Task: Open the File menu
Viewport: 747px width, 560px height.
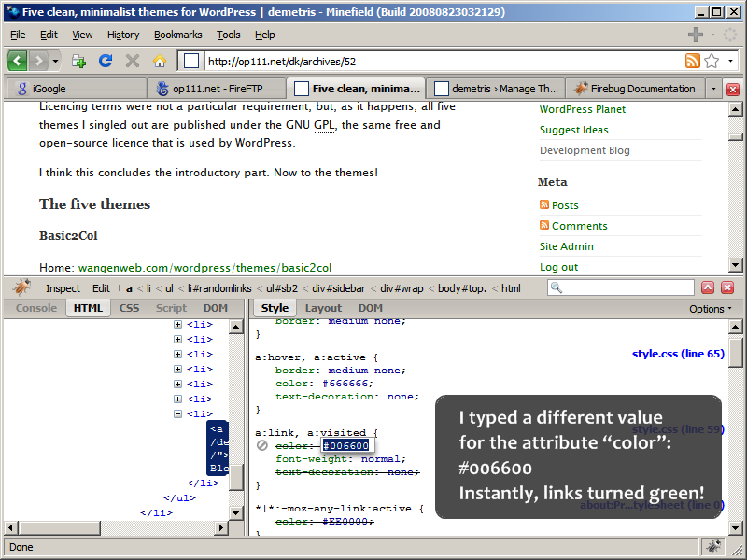Action: [x=18, y=35]
